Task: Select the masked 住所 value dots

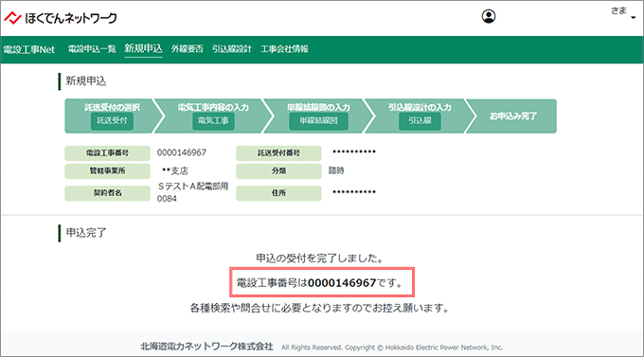Action: point(354,192)
